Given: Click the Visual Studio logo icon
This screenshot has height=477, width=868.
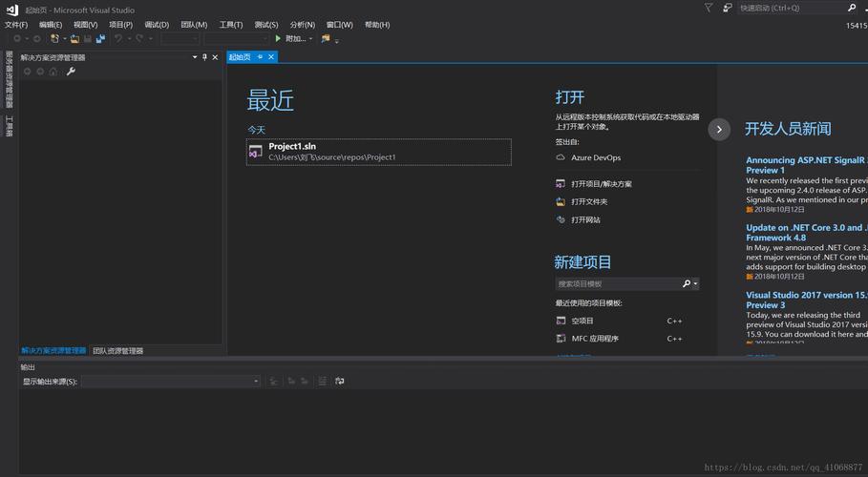Looking at the screenshot, I should pyautogui.click(x=12, y=10).
